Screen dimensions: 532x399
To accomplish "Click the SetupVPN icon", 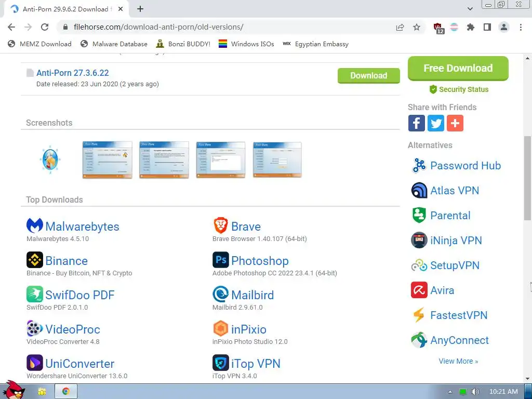I will (419, 265).
